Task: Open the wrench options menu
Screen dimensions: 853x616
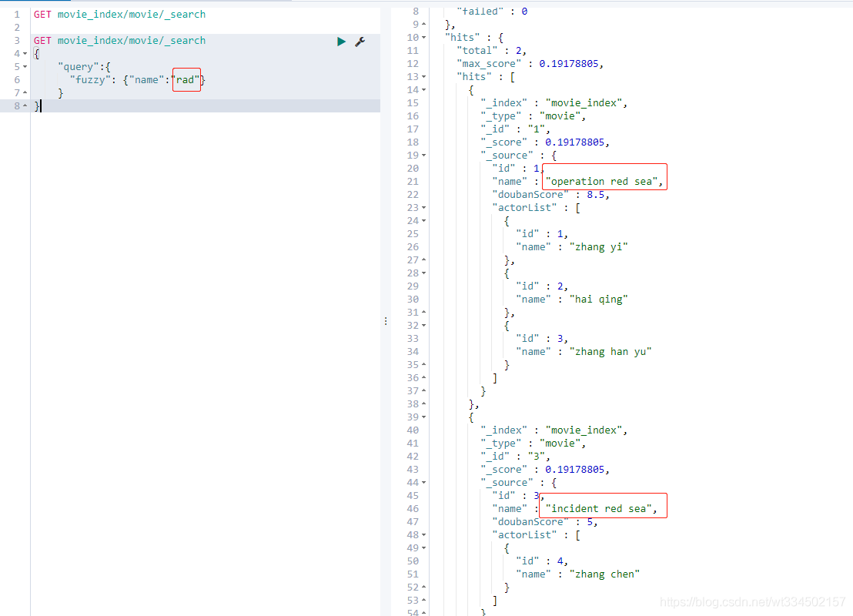Action: (360, 42)
